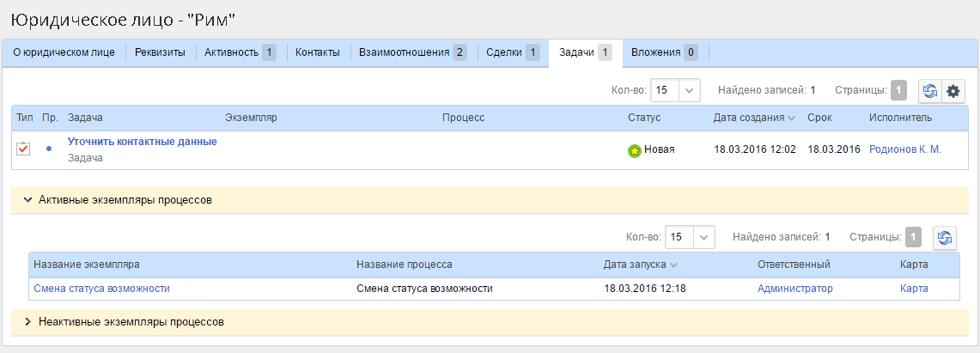Click the green 'Новая' status icon
This screenshot has height=353, width=980.
[x=635, y=150]
